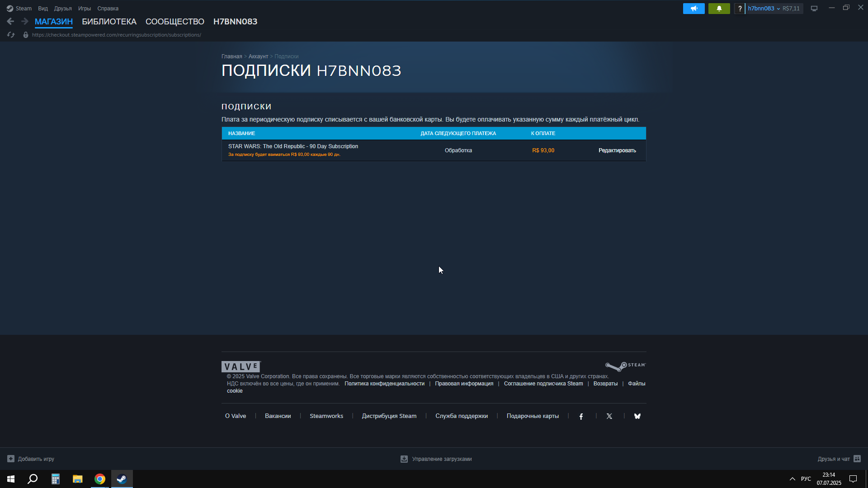The width and height of the screenshot is (868, 488).
Task: Click the Обработка status cell
Action: click(x=458, y=150)
